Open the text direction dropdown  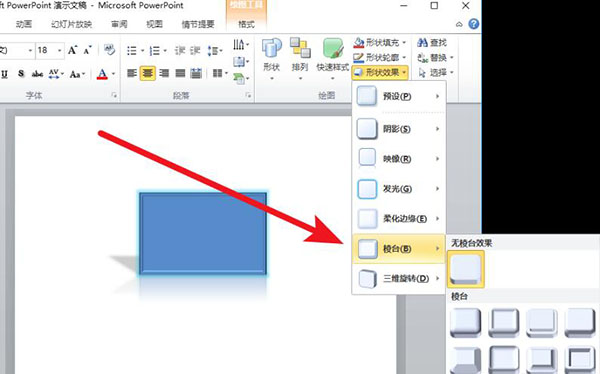point(241,44)
